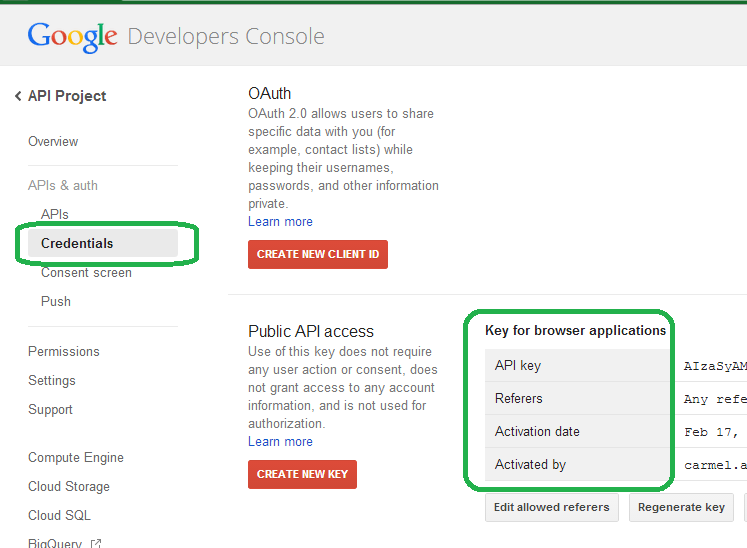
Task: Open project Settings
Action: pyautogui.click(x=52, y=381)
